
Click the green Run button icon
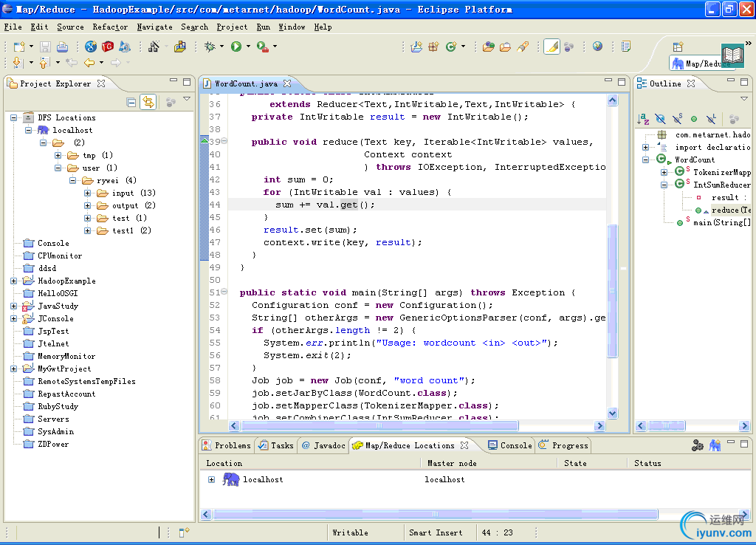(x=236, y=47)
